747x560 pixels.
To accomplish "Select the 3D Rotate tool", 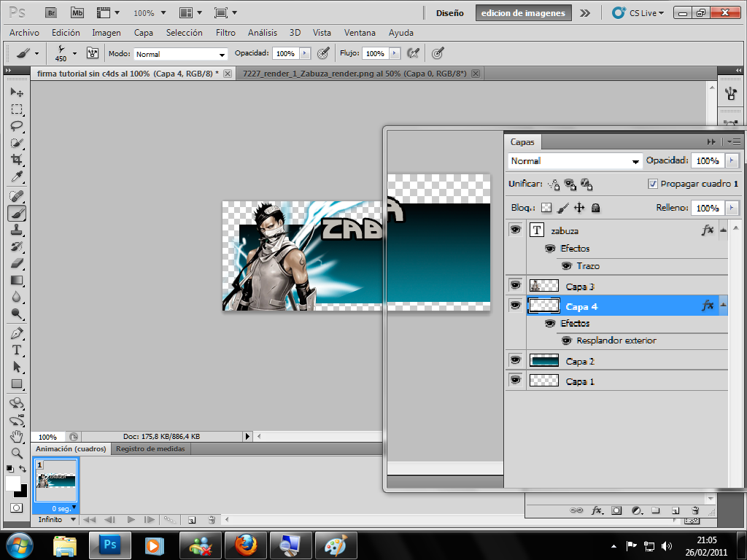I will (17, 403).
